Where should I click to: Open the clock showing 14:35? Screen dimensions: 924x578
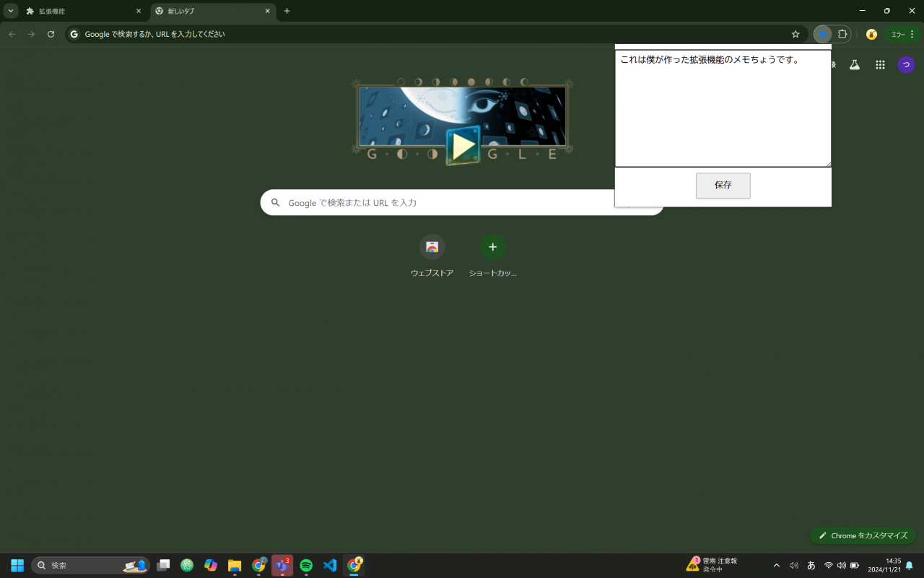click(884, 565)
